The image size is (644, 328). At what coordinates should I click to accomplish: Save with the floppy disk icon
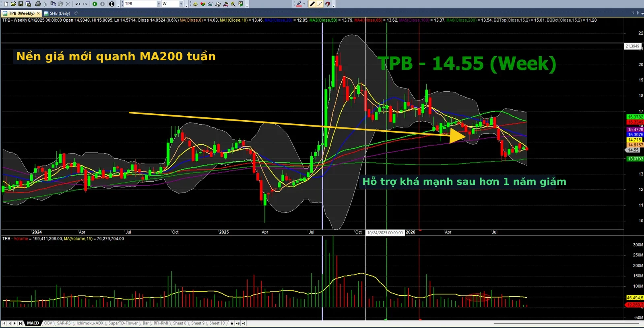pos(21,4)
